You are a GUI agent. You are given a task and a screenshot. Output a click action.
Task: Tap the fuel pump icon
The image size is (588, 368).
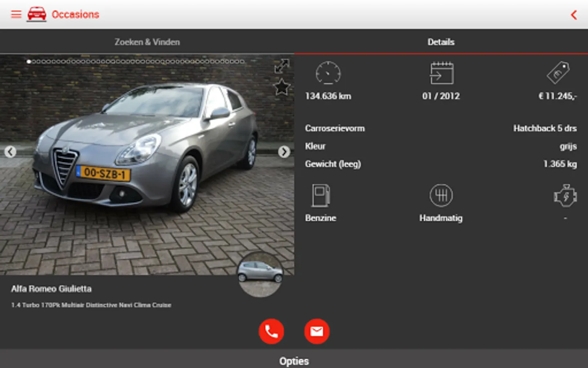(321, 195)
